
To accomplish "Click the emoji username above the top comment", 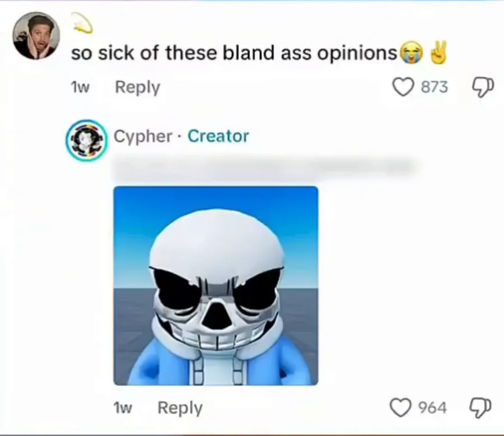I will coord(82,23).
